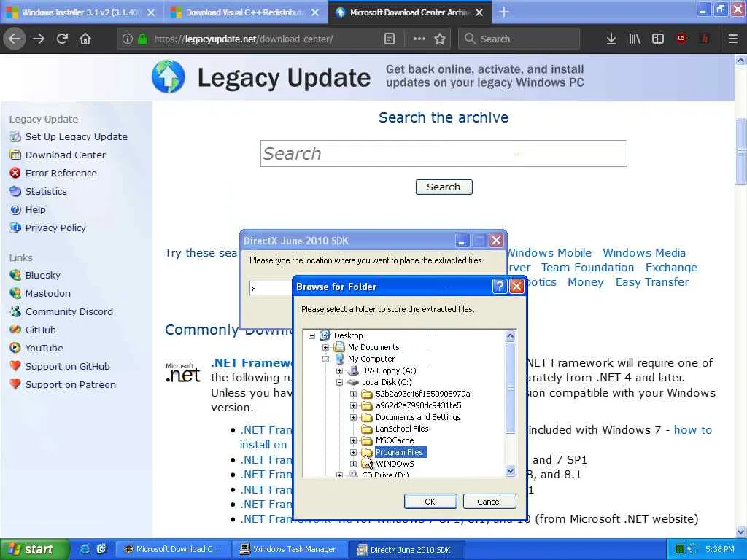Screen dimensions: 747x560
Task: Open the Easy Transfer search link
Action: 651,282
